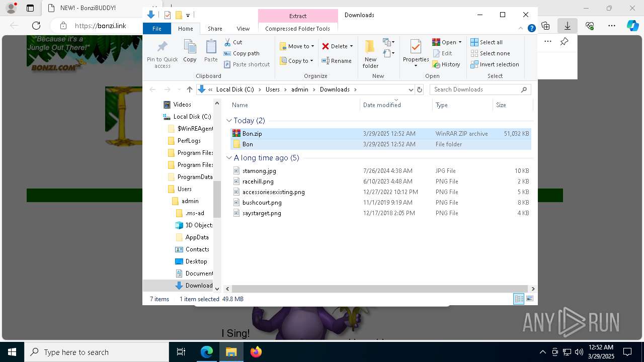644x362 pixels.
Task: Expand the Open button dropdown
Action: 460,42
